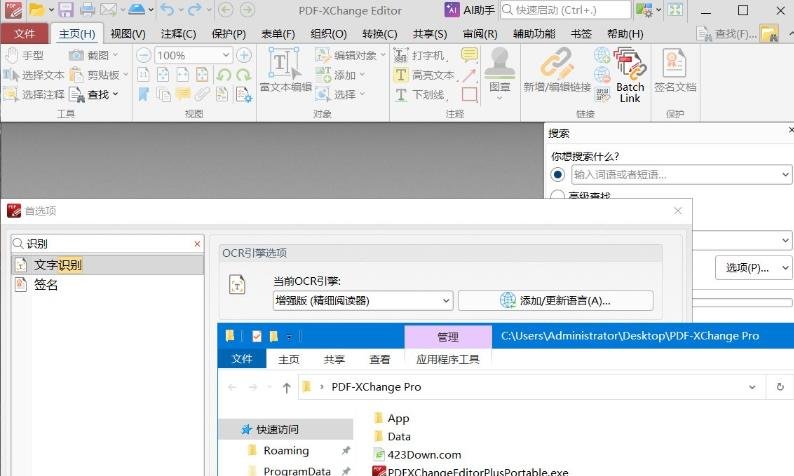Viewport: 794px width, 476px height.
Task: Select the Hand tool (手型)
Action: (25, 55)
